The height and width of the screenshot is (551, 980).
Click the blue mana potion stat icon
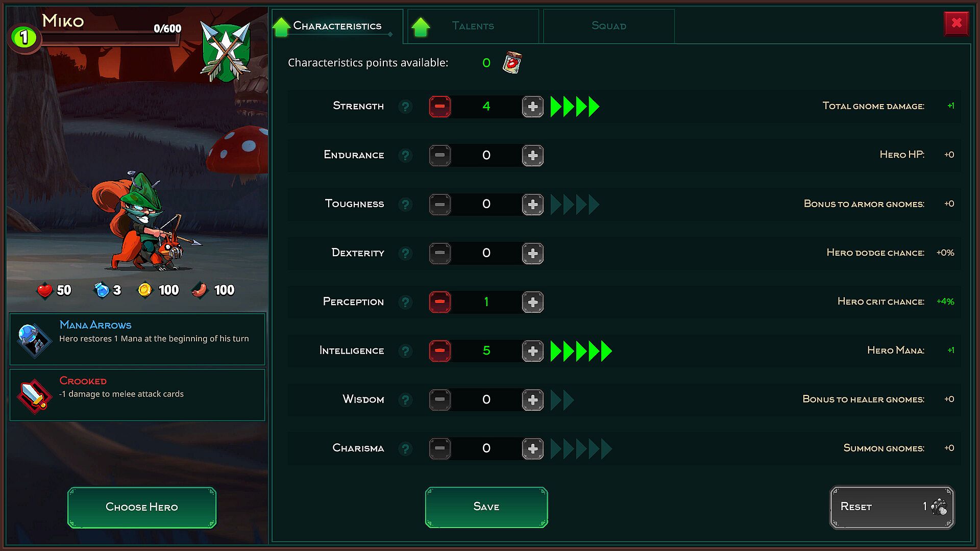(x=102, y=290)
